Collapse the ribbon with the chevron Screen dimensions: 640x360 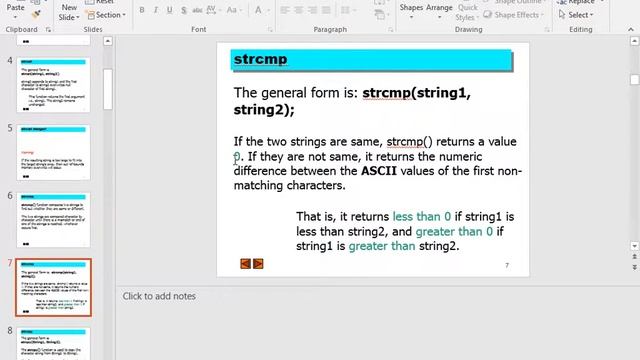tap(631, 29)
